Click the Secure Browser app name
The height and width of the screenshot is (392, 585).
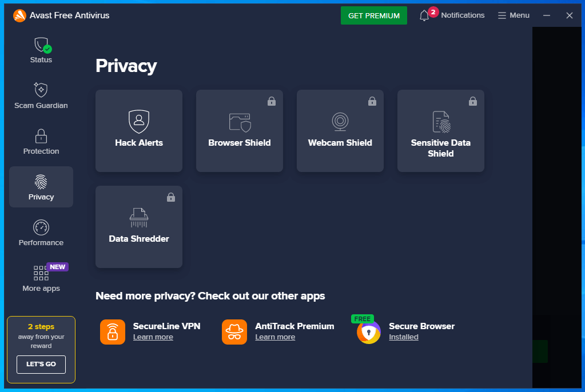421,326
